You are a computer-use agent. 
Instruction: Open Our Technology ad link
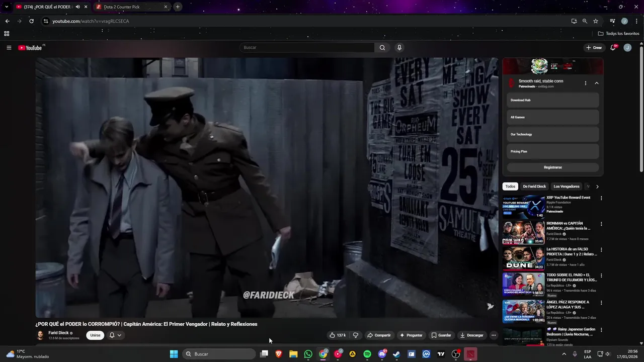tap(553, 134)
